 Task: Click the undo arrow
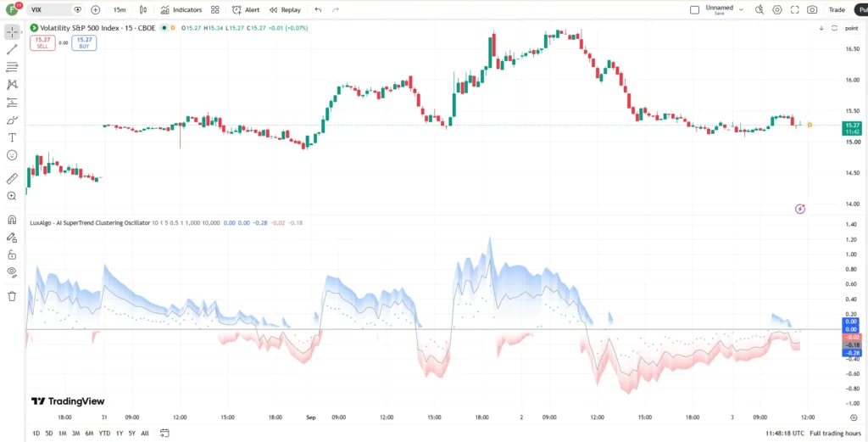click(318, 10)
